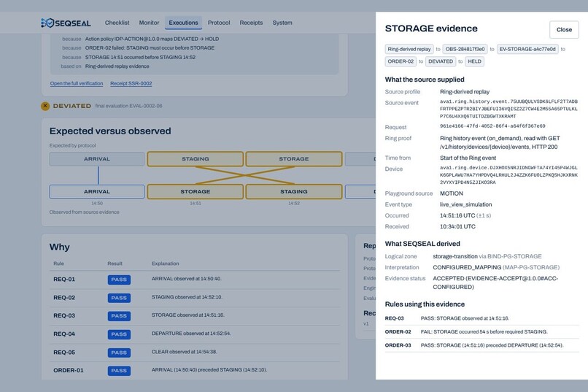Screen dimensions: 588x392
Task: Click ORDER-03 row in evidence rules
Action: click(482, 345)
